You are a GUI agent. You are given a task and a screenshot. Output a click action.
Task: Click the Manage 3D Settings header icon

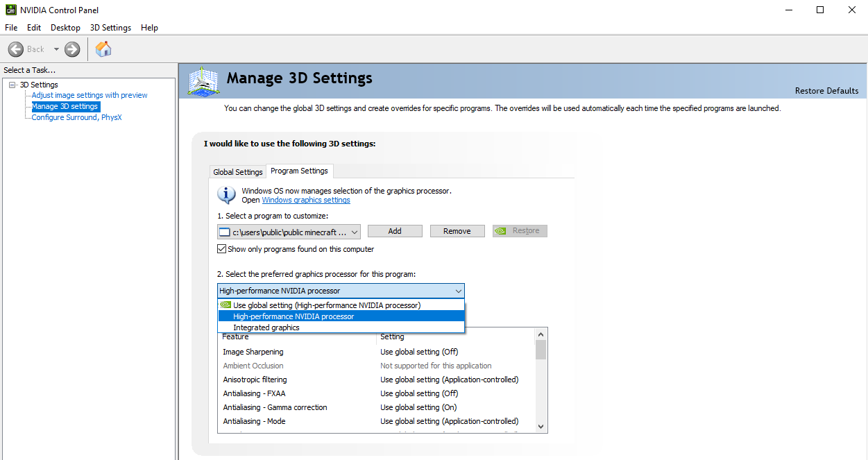point(203,81)
